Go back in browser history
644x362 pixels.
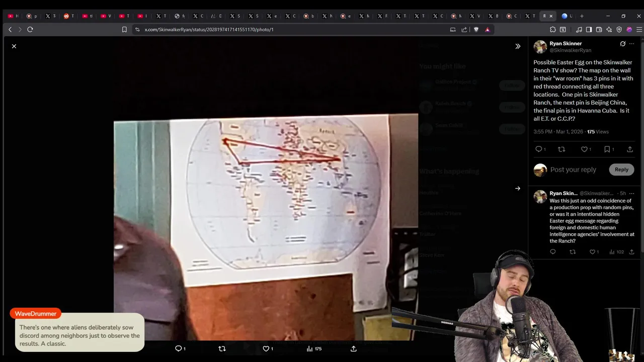pos(10,30)
